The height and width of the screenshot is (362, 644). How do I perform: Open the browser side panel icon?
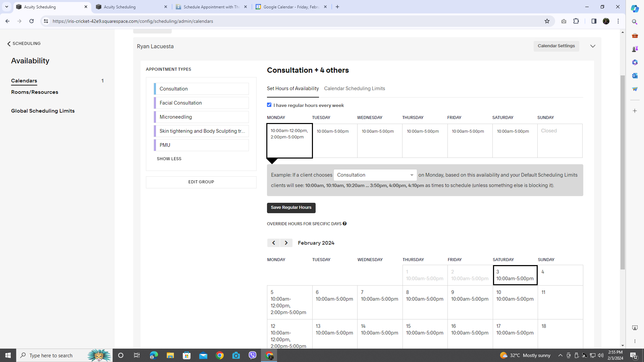tap(594, 21)
